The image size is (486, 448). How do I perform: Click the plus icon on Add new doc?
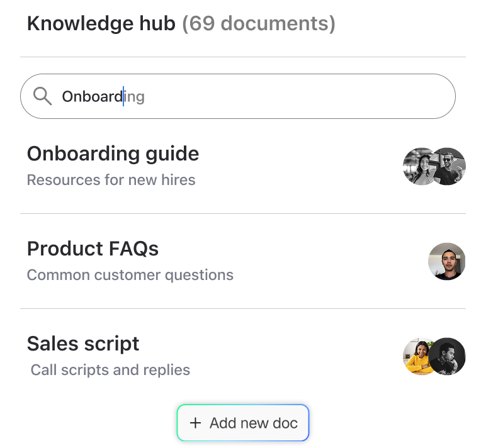tap(195, 423)
